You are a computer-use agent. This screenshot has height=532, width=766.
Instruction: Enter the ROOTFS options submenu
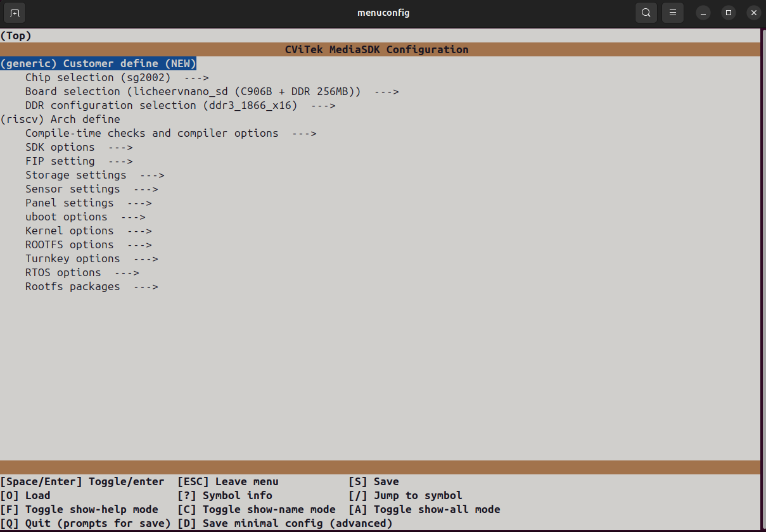pos(89,244)
